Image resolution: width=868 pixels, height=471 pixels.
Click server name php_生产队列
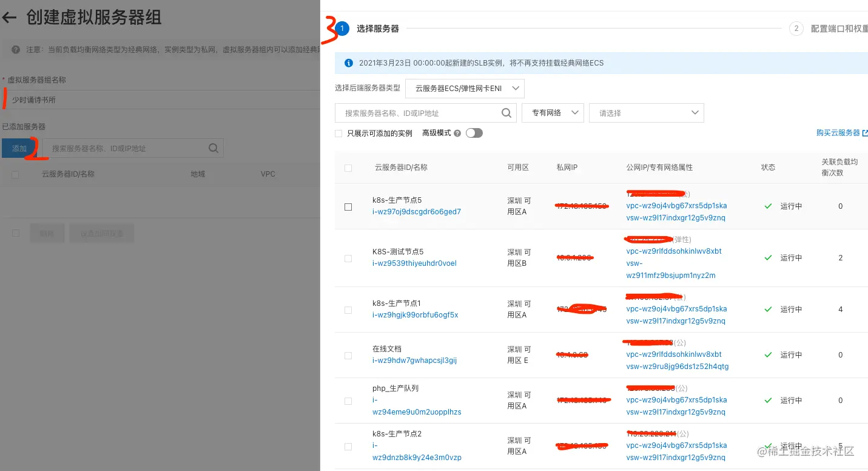tap(395, 388)
